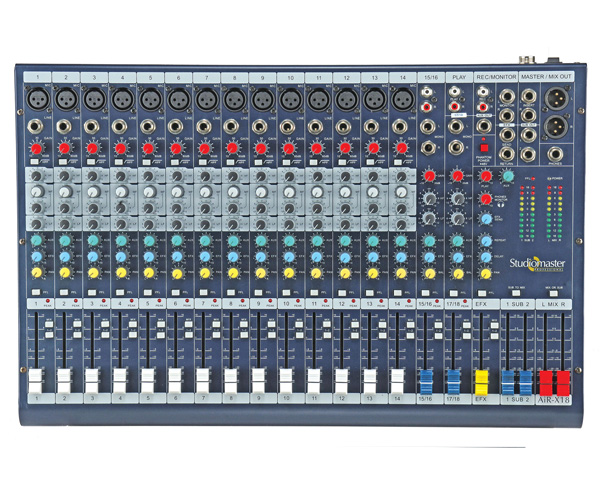600x500 pixels.
Task: Push the channel 1 white fader
Action: click(36, 381)
